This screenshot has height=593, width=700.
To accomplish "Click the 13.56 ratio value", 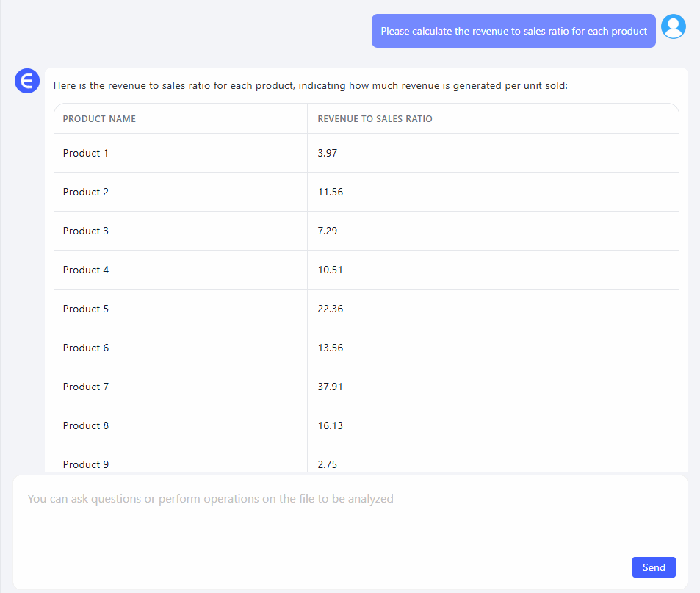I will point(330,348).
